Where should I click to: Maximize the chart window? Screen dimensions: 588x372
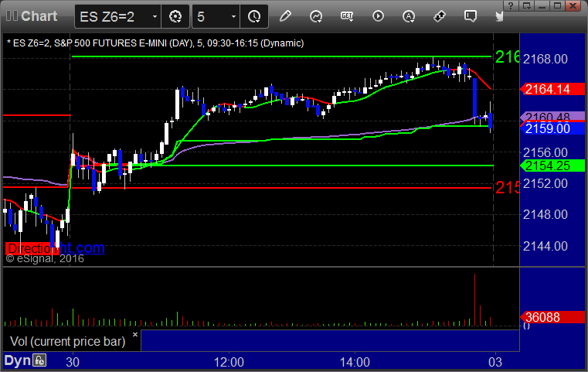[558, 5]
